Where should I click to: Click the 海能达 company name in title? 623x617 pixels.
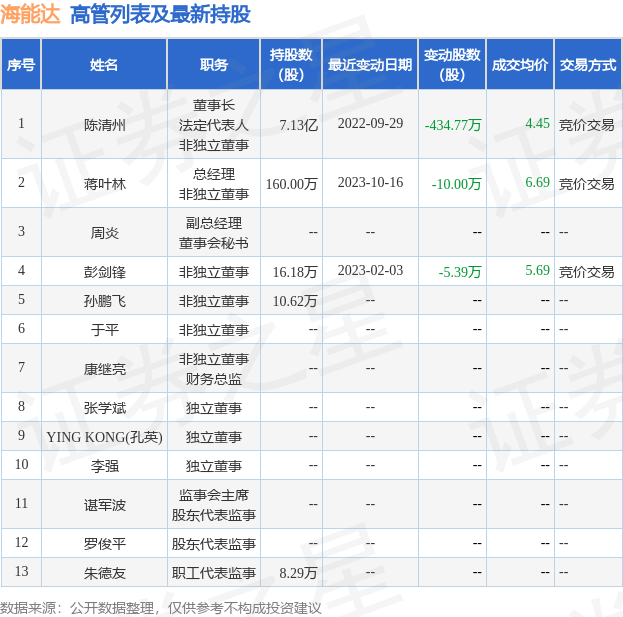click(x=30, y=14)
